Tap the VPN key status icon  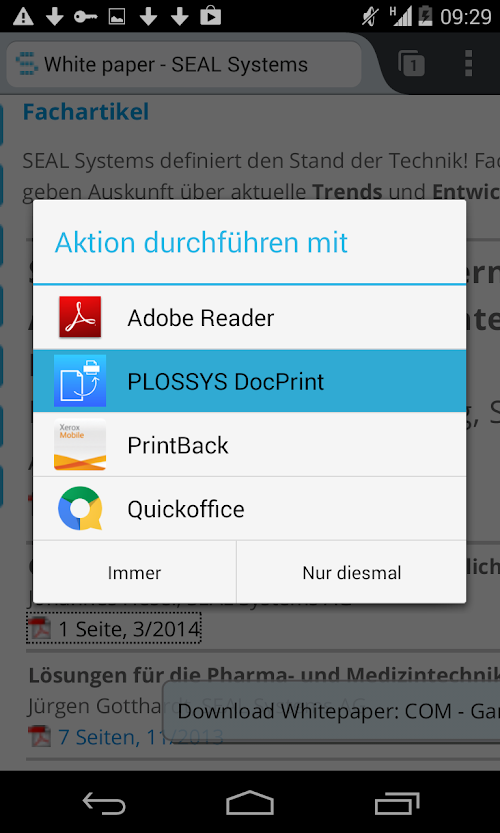click(85, 16)
